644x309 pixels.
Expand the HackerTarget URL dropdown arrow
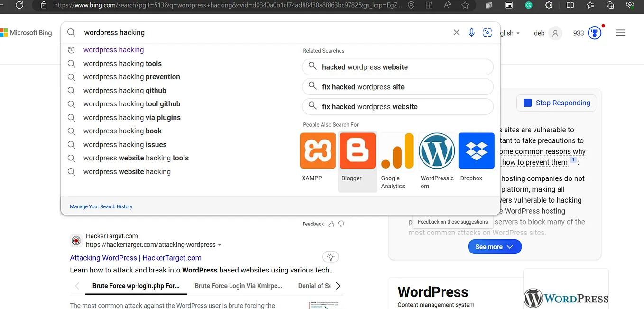(220, 245)
